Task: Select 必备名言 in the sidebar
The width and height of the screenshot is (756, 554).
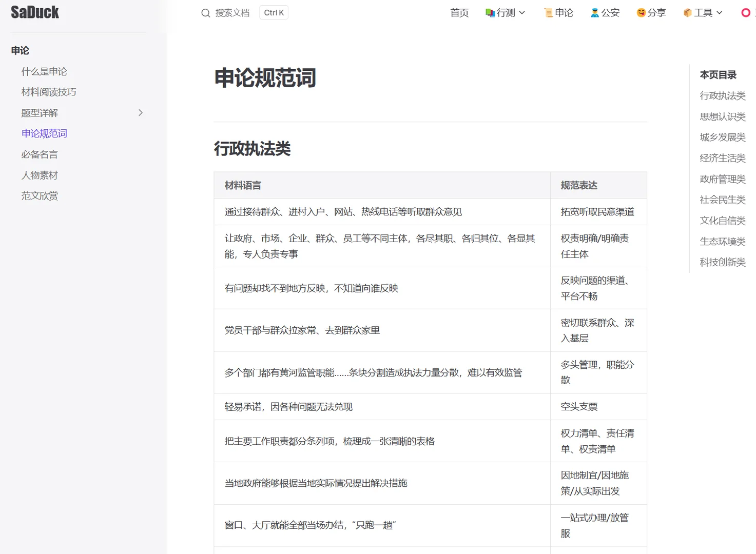Action: 40,154
